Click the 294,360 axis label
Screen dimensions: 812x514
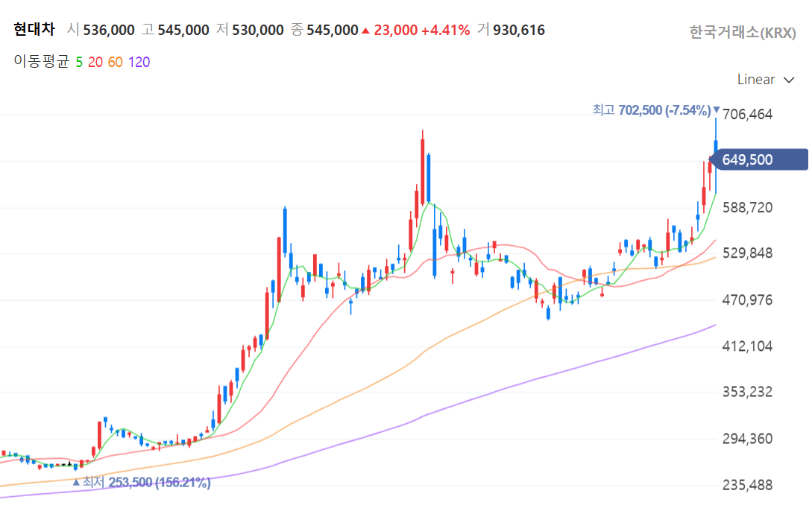pyautogui.click(x=747, y=439)
